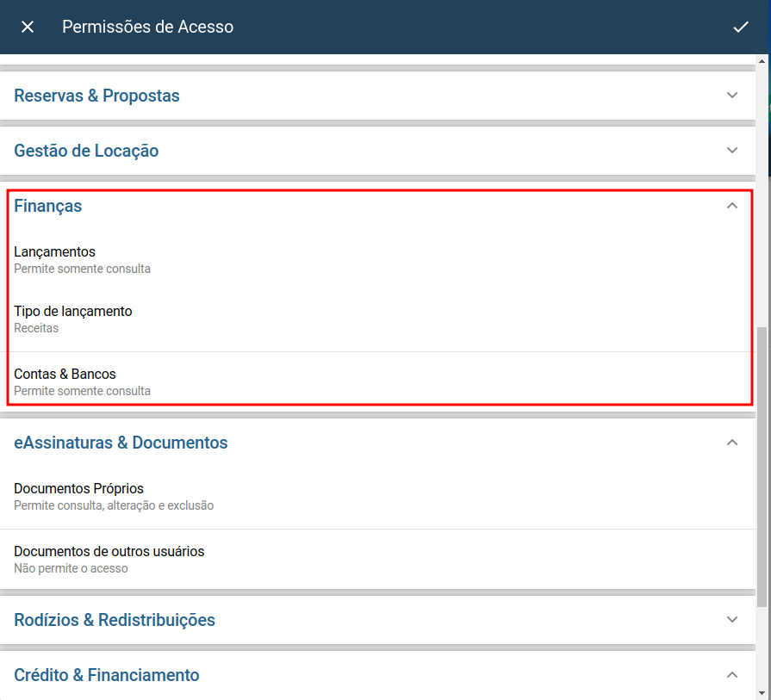This screenshot has height=700, width=771.
Task: Confirm permissions with the checkmark icon
Action: [741, 27]
